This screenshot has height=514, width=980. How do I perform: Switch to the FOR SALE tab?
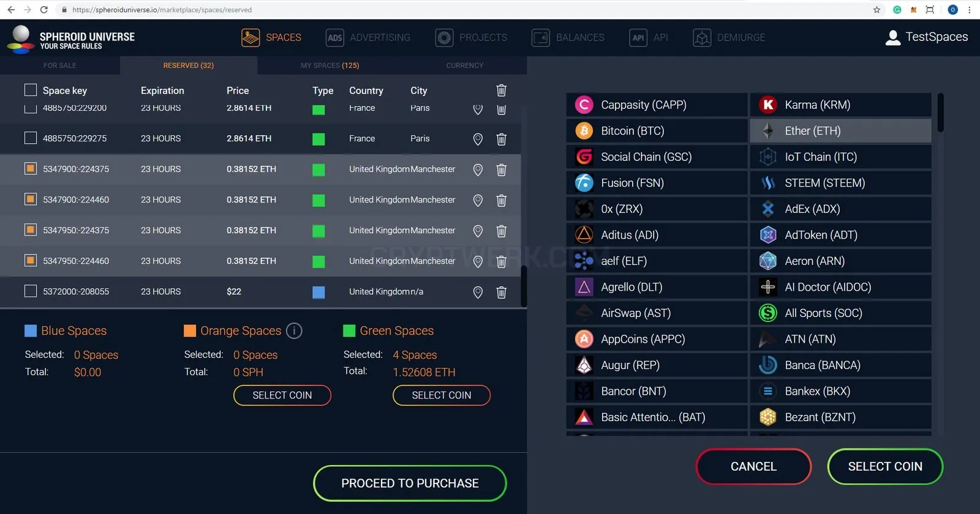pos(60,65)
